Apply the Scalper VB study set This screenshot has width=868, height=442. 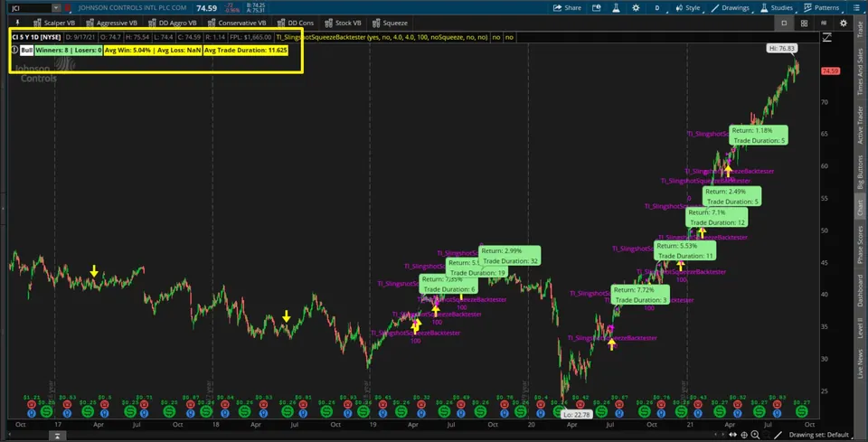pos(53,23)
